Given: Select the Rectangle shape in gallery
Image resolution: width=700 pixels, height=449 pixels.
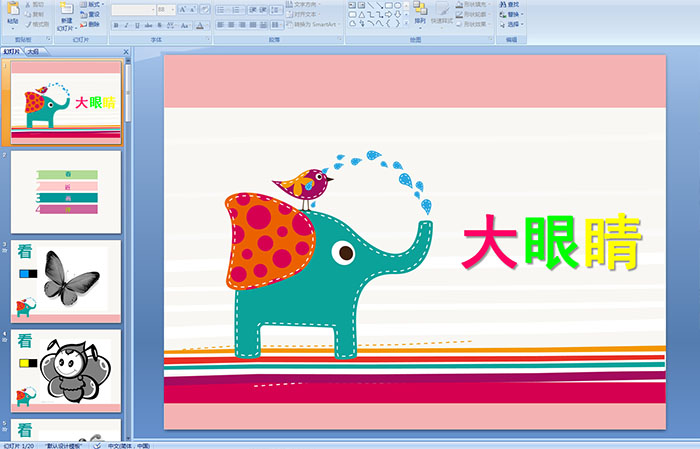Looking at the screenshot, I should [x=389, y=5].
